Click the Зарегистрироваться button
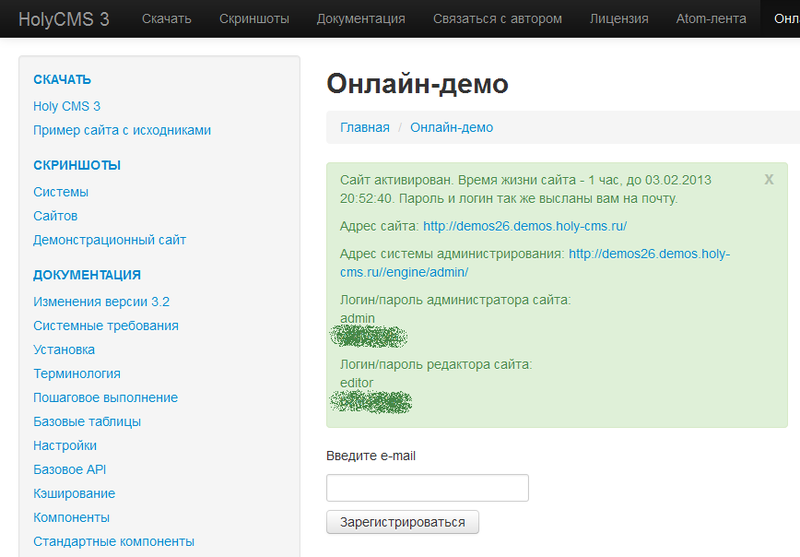The image size is (800, 557). pyautogui.click(x=403, y=522)
